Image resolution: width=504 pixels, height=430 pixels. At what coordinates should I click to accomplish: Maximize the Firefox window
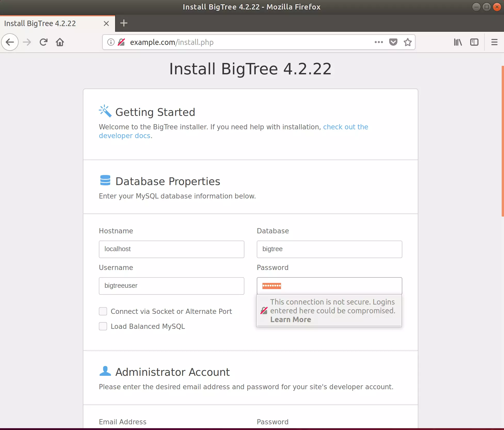pos(486,7)
